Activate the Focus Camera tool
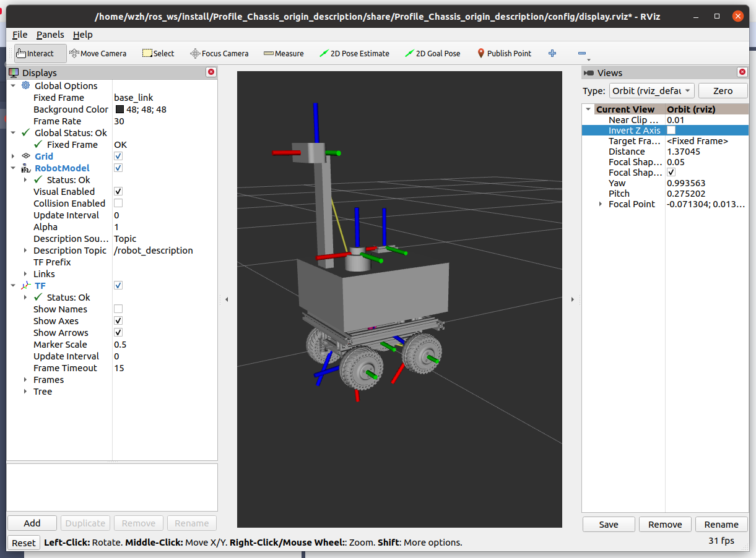Image resolution: width=756 pixels, height=558 pixels. click(x=219, y=53)
